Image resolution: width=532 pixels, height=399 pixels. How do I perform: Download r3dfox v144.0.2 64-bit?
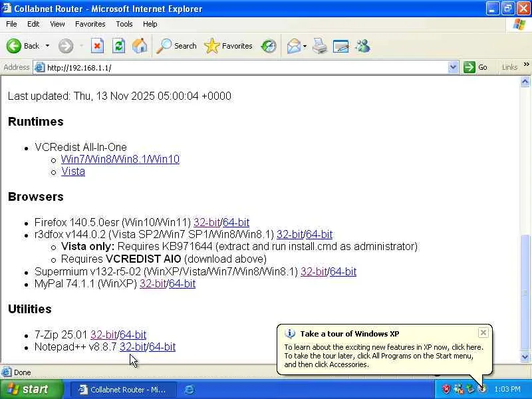coord(319,235)
